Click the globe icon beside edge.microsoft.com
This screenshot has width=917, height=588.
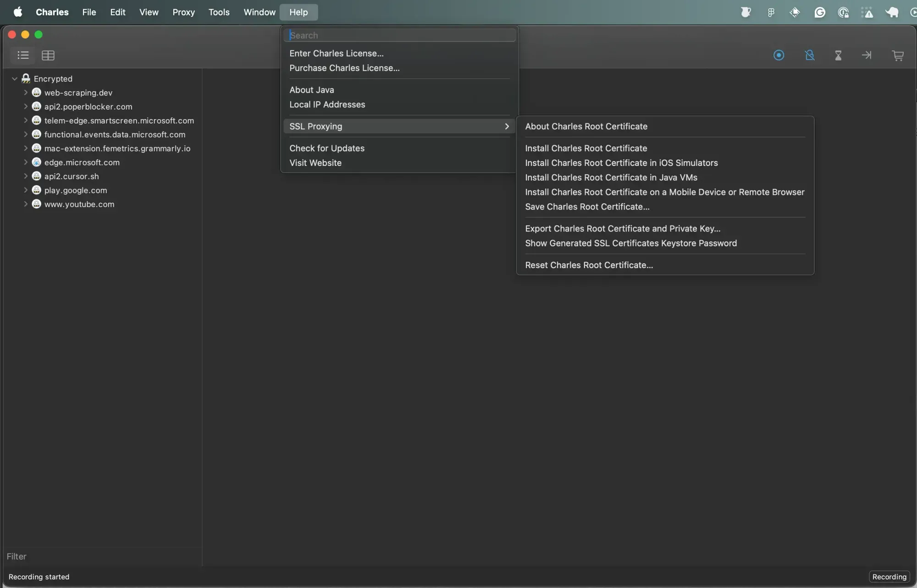click(37, 162)
